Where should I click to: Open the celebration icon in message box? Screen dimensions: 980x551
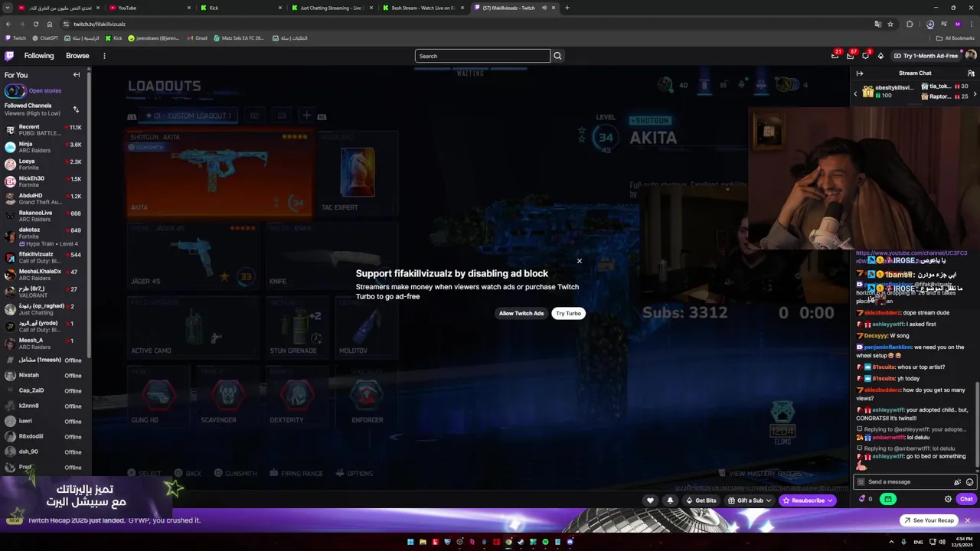(x=957, y=482)
